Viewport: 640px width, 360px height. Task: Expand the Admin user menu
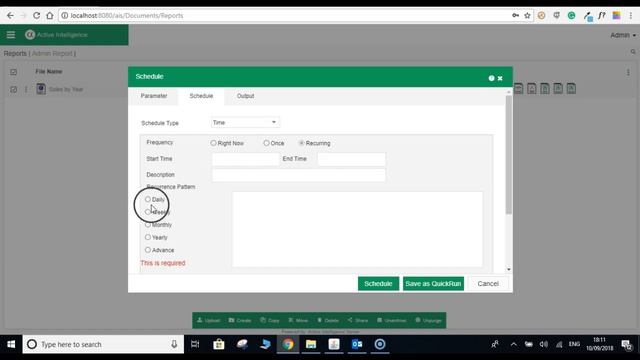point(623,35)
